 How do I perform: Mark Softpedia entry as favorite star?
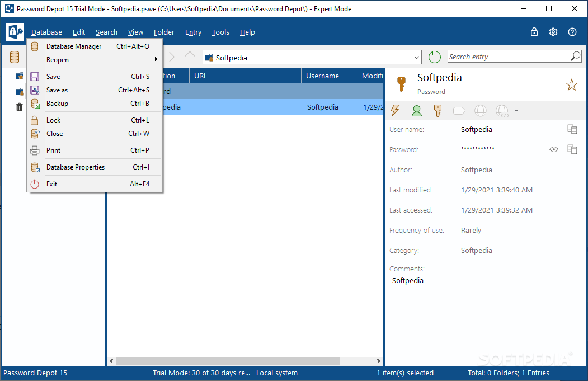pyautogui.click(x=572, y=84)
